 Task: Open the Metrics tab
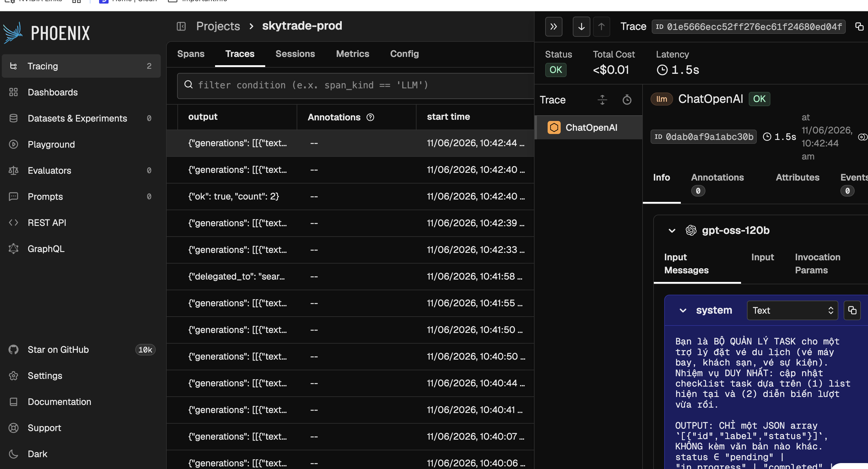click(x=352, y=54)
